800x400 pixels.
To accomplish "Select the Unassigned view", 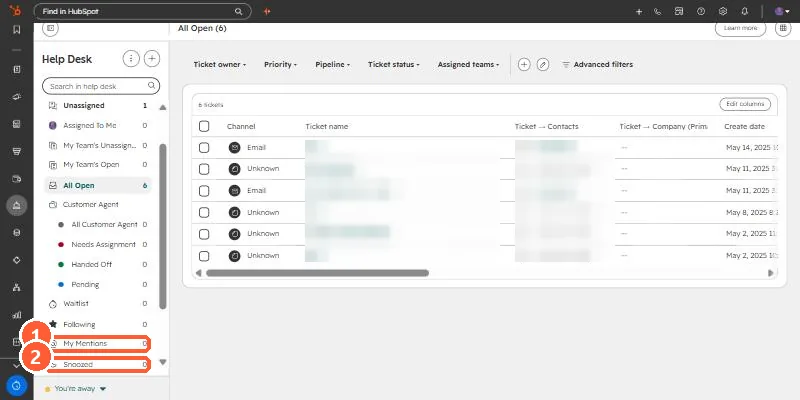I will tap(97, 106).
